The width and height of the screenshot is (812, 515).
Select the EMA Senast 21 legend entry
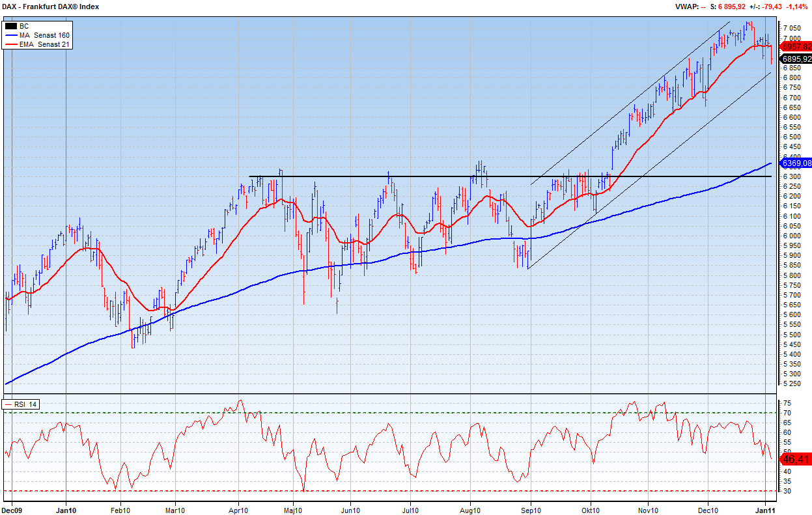point(46,44)
